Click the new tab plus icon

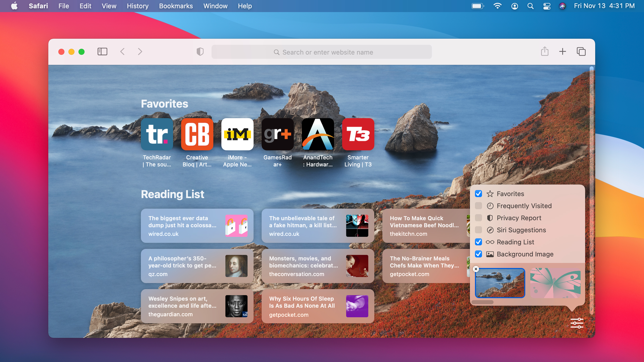(562, 52)
